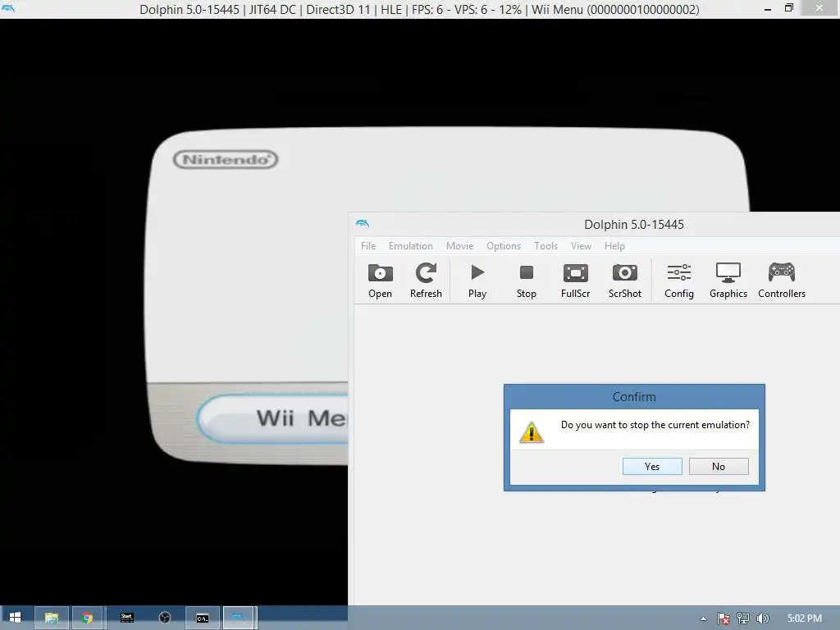Open the Graphics settings icon
Screen dimensions: 840x630
coord(728,281)
